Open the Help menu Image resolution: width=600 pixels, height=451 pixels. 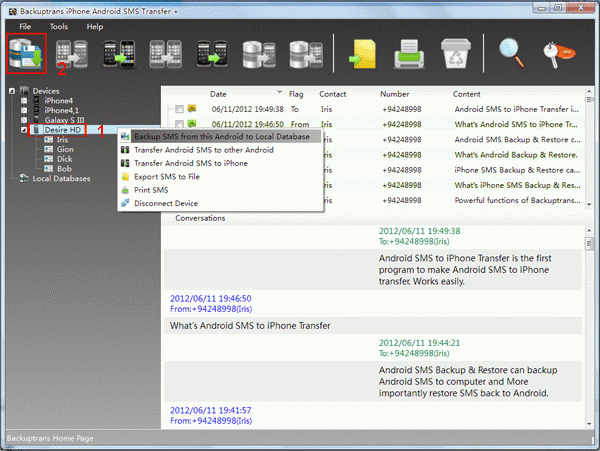[x=95, y=26]
